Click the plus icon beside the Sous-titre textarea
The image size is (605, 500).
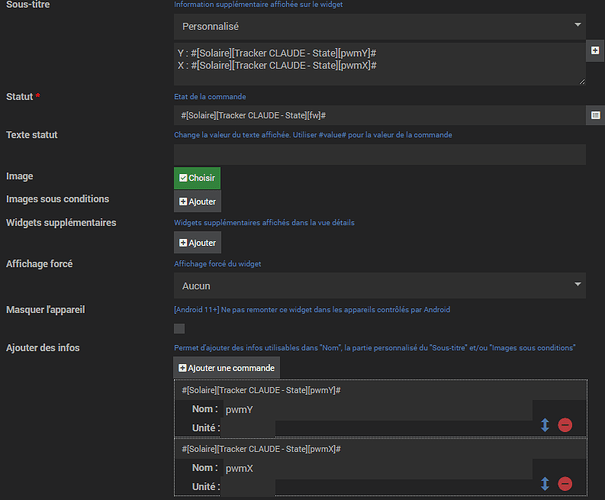[x=595, y=46]
